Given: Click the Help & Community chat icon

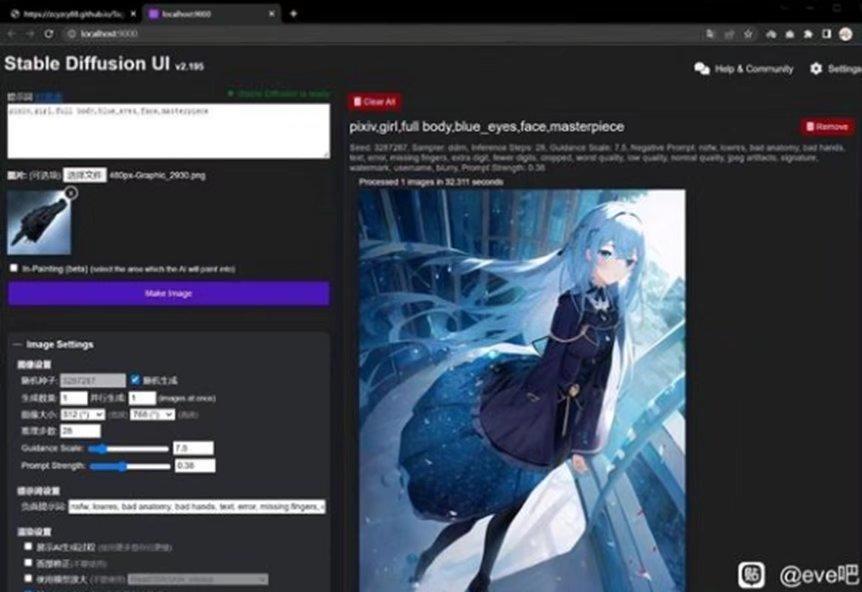Looking at the screenshot, I should point(702,69).
